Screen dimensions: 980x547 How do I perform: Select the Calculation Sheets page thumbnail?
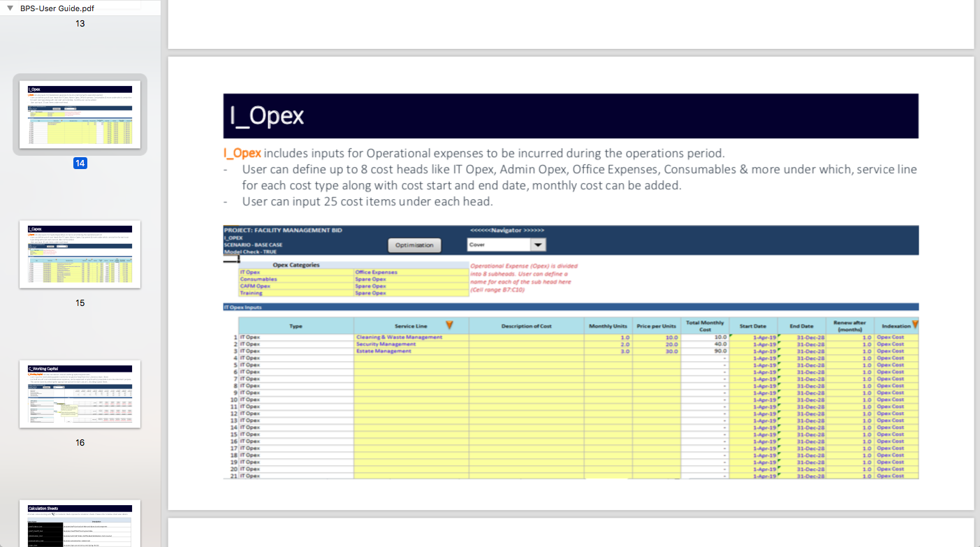tap(80, 525)
